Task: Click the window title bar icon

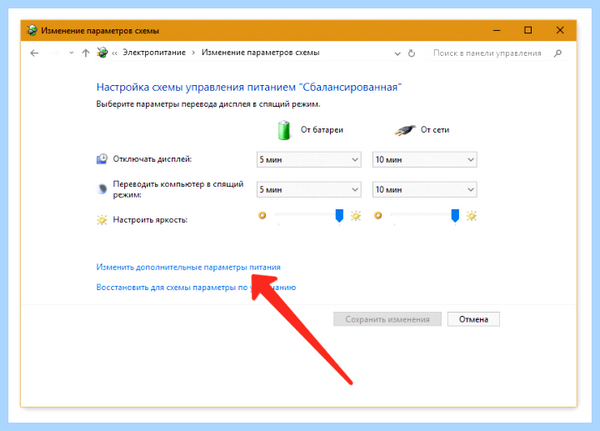Action: (x=32, y=30)
